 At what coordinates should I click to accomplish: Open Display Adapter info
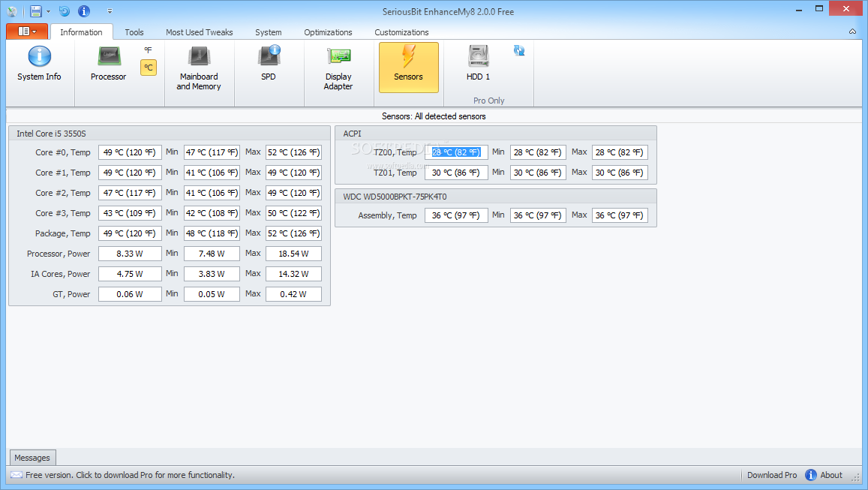pyautogui.click(x=338, y=68)
